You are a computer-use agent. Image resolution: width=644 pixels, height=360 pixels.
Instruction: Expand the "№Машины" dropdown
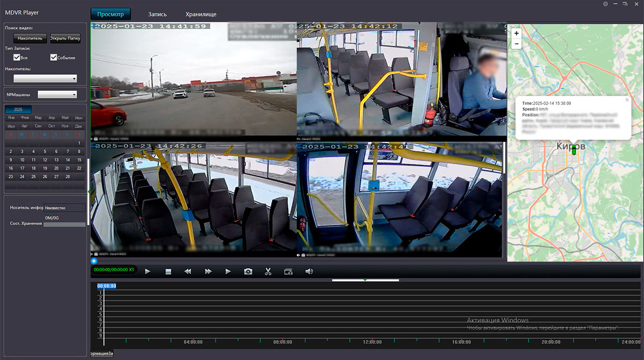tap(57, 95)
